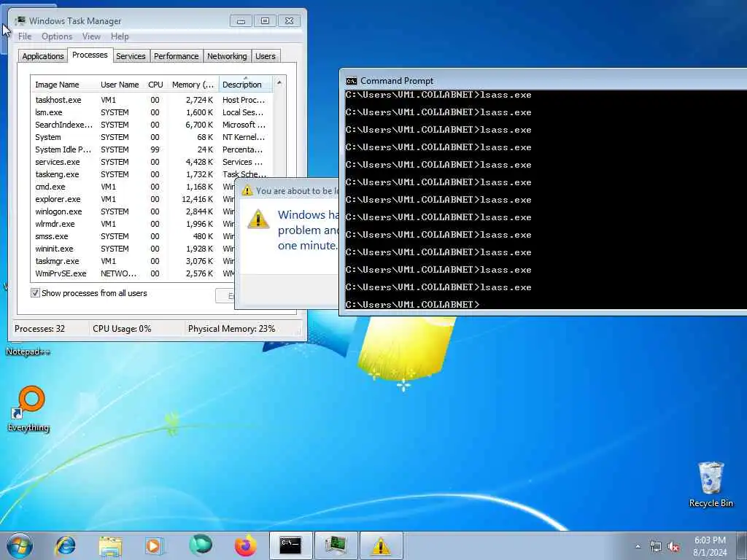Launch Internet Explorer from the taskbar
This screenshot has width=747, height=560.
pyautogui.click(x=65, y=545)
